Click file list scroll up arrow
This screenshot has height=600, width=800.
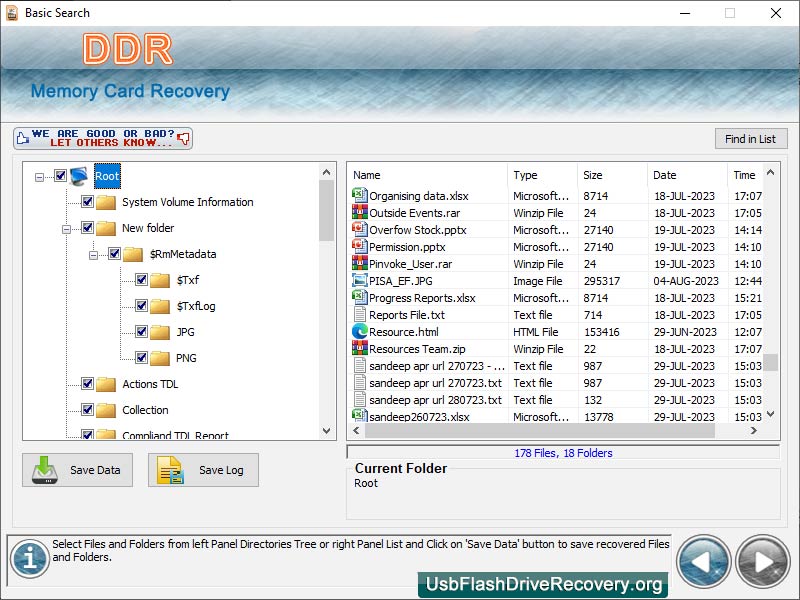click(x=770, y=172)
